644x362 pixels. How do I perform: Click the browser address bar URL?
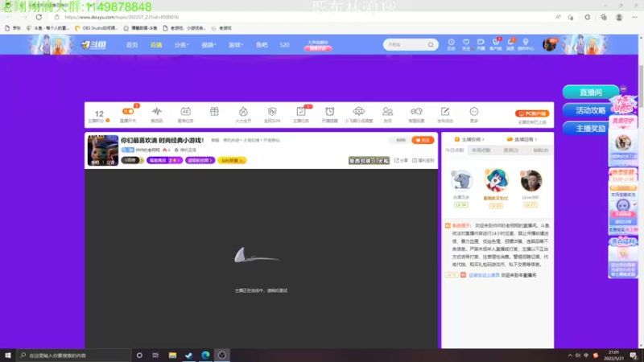coord(122,17)
